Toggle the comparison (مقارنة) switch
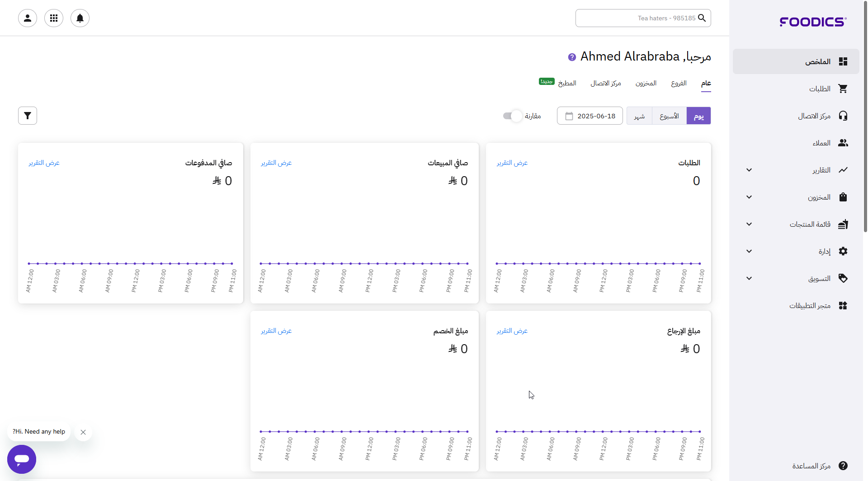The image size is (868, 481). [x=513, y=116]
